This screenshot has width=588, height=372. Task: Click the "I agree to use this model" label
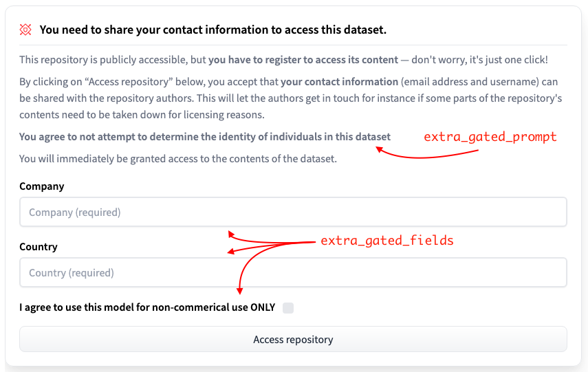[x=146, y=307]
